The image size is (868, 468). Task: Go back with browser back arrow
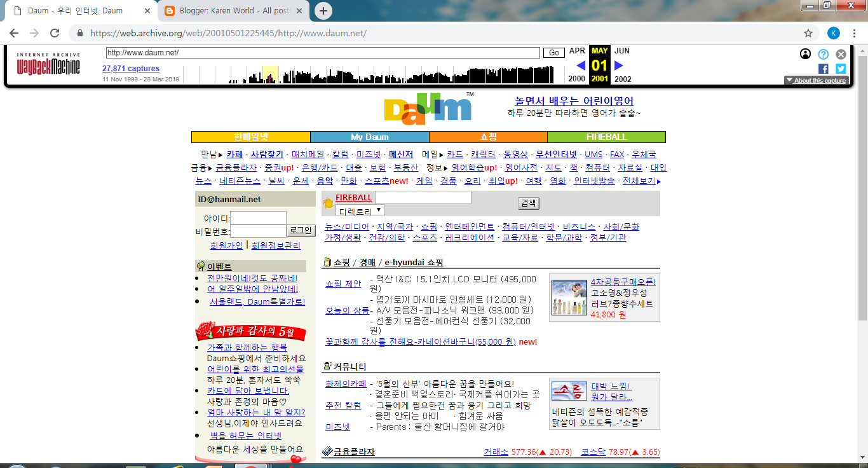(14, 33)
